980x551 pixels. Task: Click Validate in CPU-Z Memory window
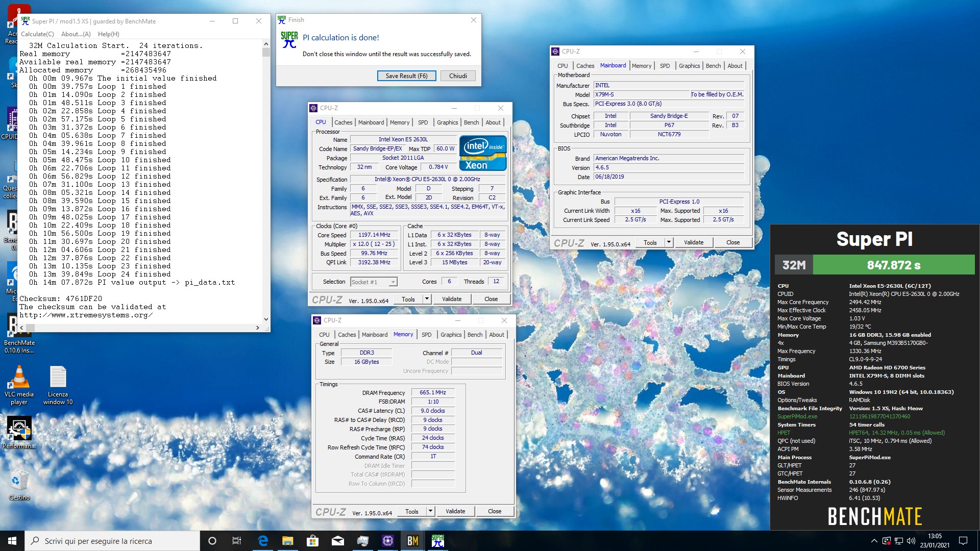pos(455,511)
